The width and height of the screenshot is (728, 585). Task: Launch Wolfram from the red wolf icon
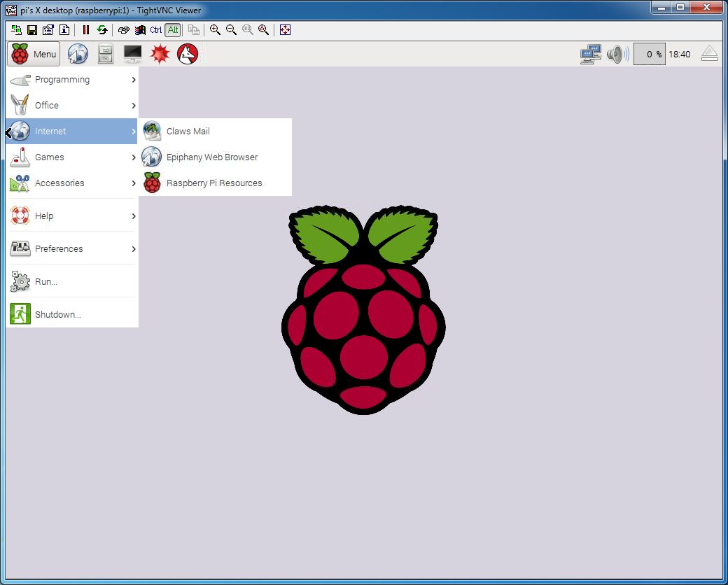pyautogui.click(x=188, y=55)
